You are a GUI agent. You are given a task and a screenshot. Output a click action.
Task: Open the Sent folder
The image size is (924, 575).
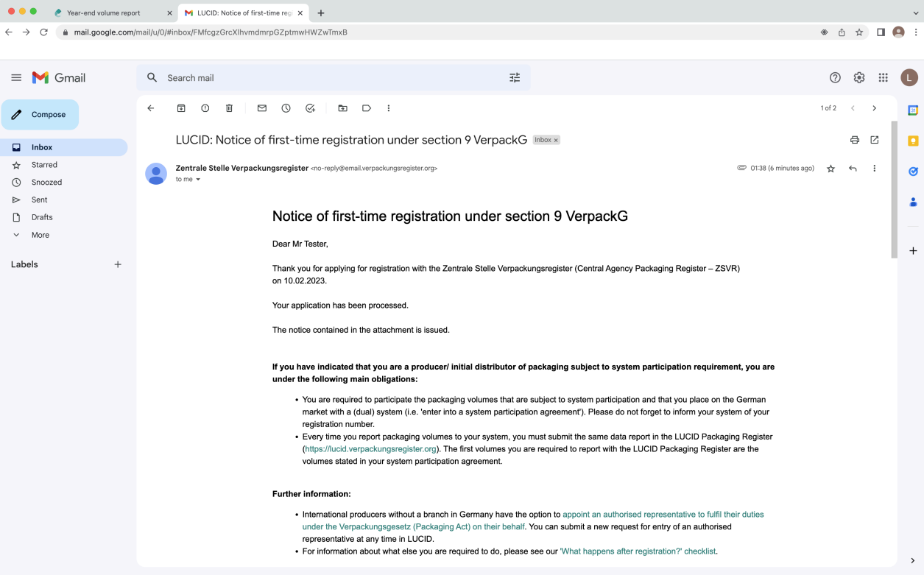pyautogui.click(x=39, y=200)
